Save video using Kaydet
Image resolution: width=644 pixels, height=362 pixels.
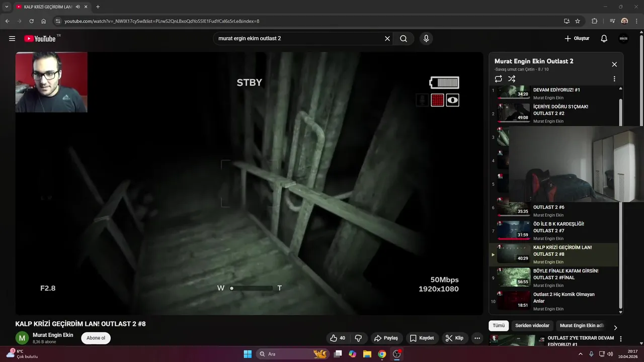click(422, 338)
